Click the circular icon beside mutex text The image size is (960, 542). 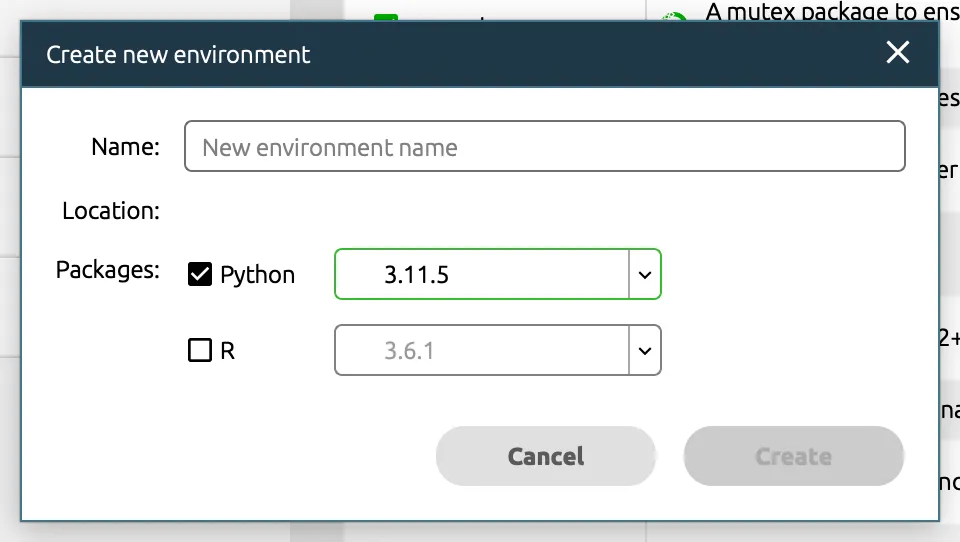click(x=675, y=18)
